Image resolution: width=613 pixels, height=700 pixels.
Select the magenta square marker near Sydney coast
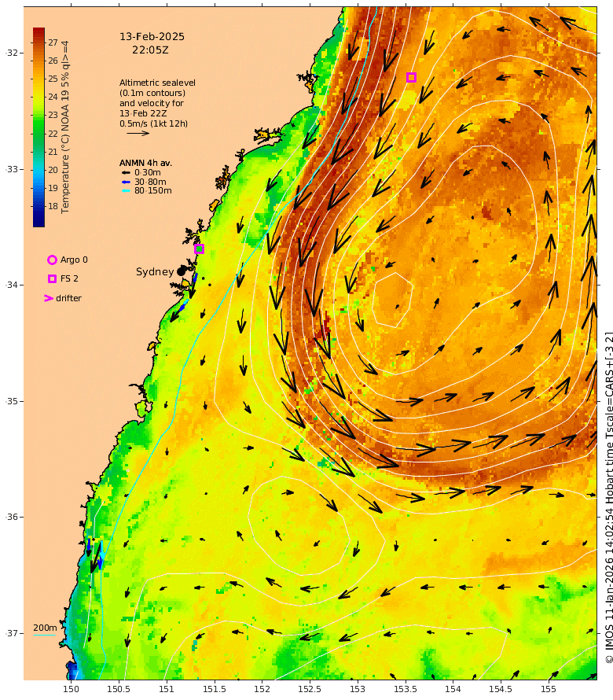point(199,249)
